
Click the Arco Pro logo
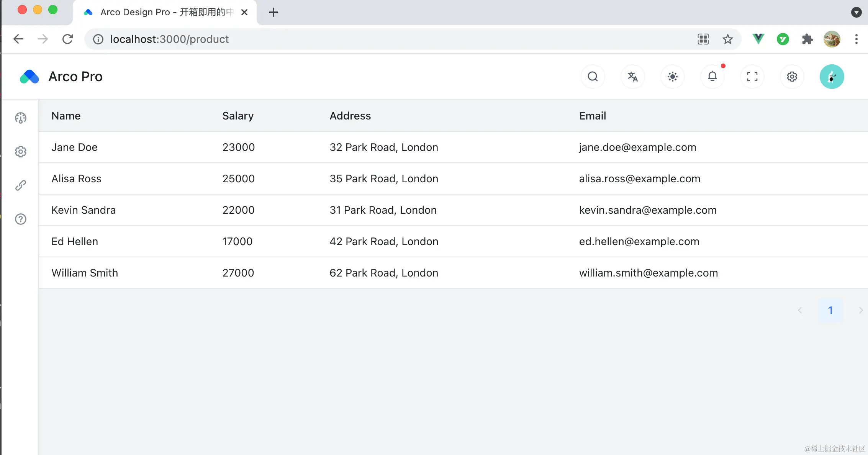[29, 77]
